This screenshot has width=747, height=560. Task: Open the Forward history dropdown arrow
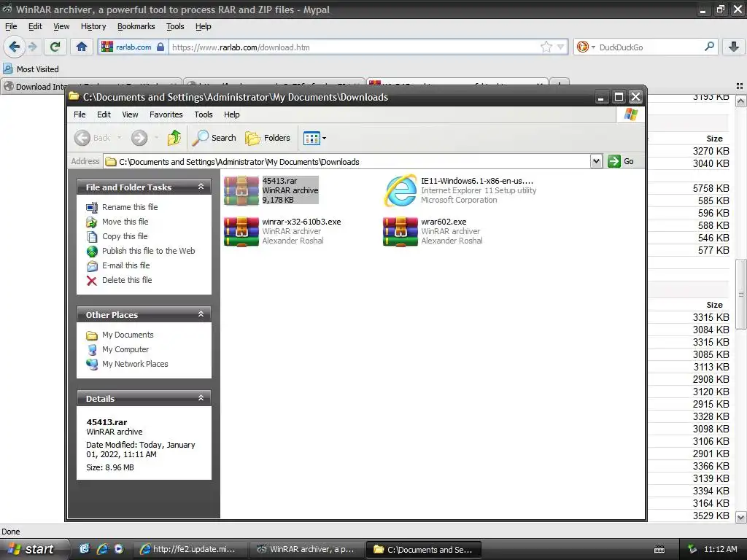(x=156, y=138)
